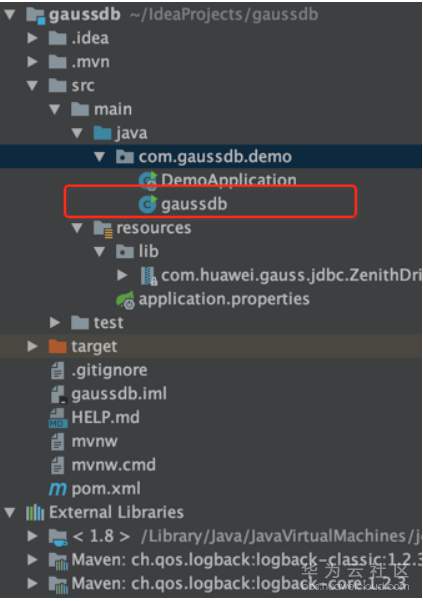Click the Maven pom.xml 'm' icon
The image size is (423, 601).
[x=58, y=489]
